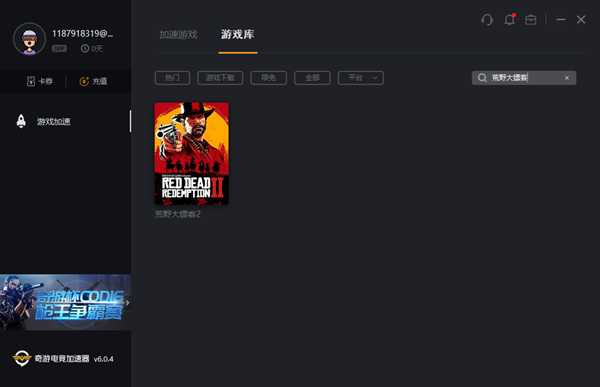Click the 充值 recharge coin icon
The image size is (600, 387).
pos(84,81)
